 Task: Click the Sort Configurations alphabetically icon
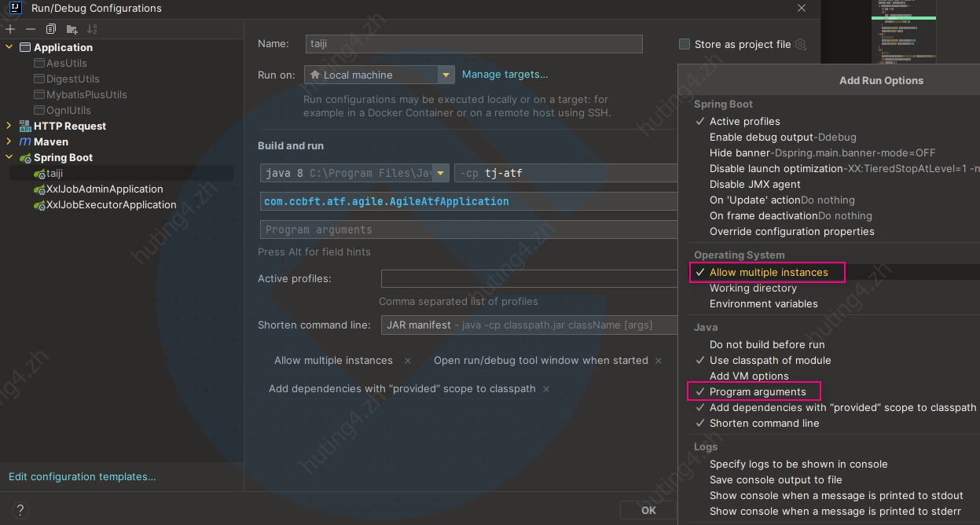(92, 29)
